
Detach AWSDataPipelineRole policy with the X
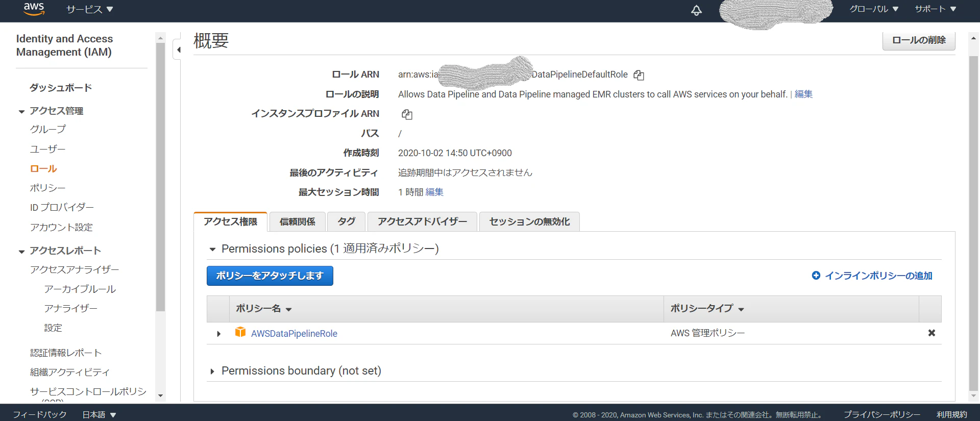pyautogui.click(x=932, y=333)
